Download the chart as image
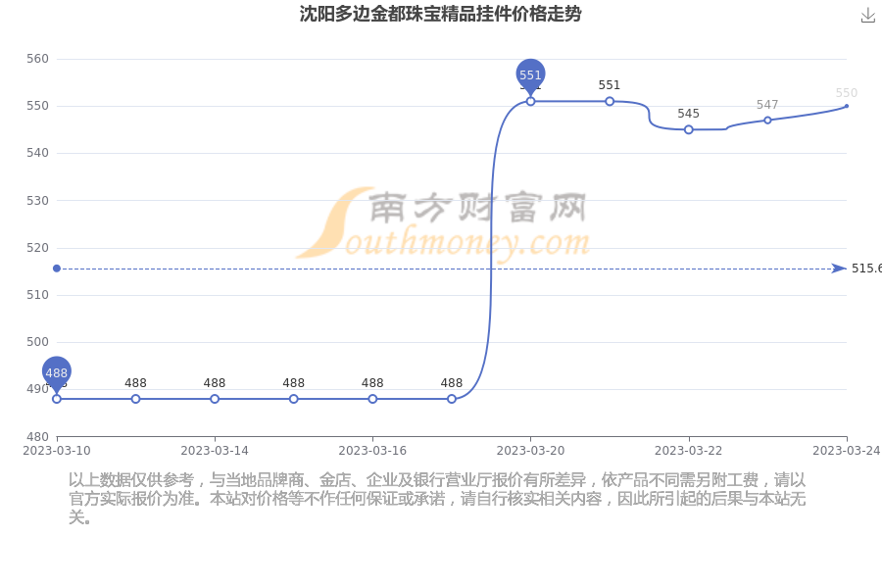This screenshot has height=588, width=882. pyautogui.click(x=868, y=16)
